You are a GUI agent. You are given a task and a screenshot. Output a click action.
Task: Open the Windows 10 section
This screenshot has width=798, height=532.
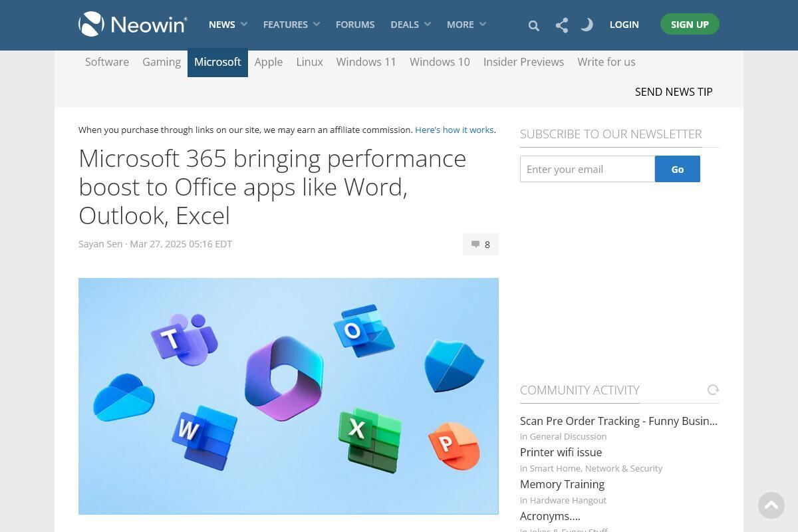click(x=440, y=62)
